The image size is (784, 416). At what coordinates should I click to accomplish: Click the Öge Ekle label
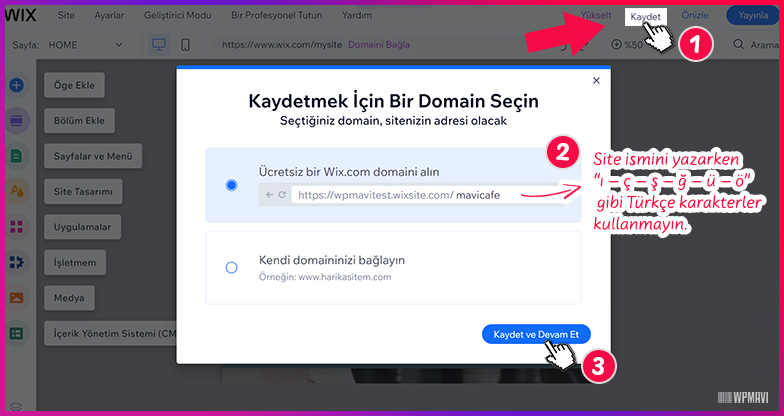pyautogui.click(x=74, y=85)
